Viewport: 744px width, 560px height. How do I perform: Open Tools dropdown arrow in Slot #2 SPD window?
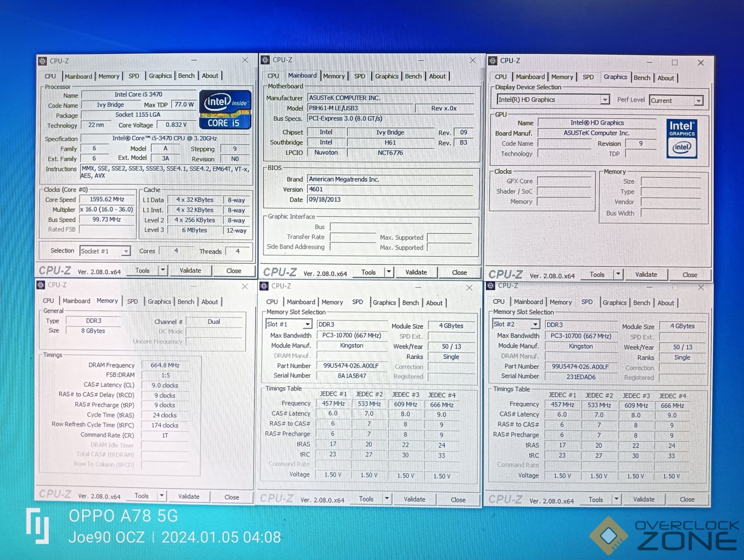coord(616,499)
